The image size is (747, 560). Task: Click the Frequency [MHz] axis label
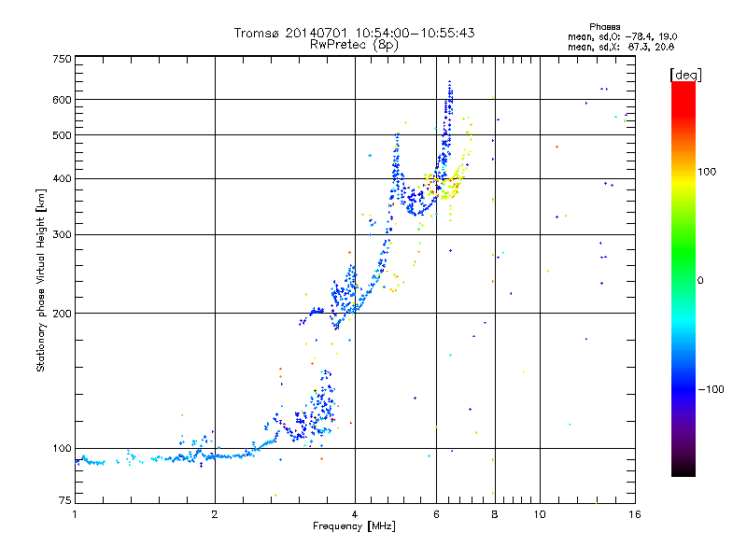coord(354,527)
